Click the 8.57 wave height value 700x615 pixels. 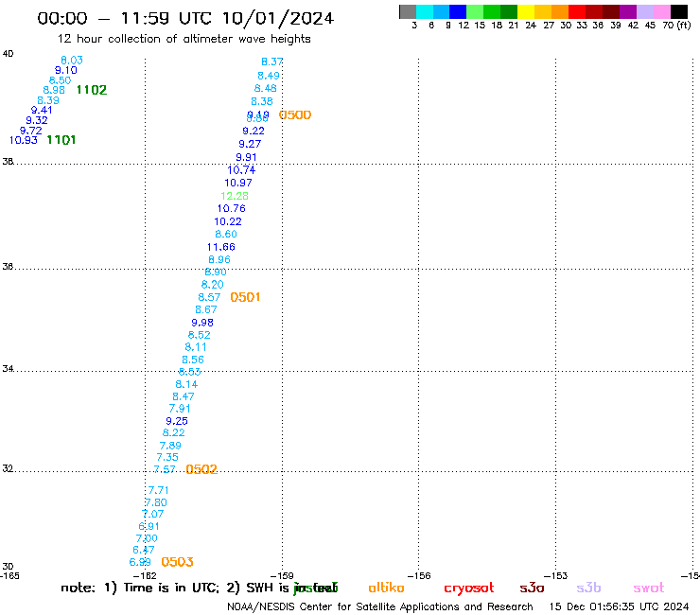click(209, 297)
